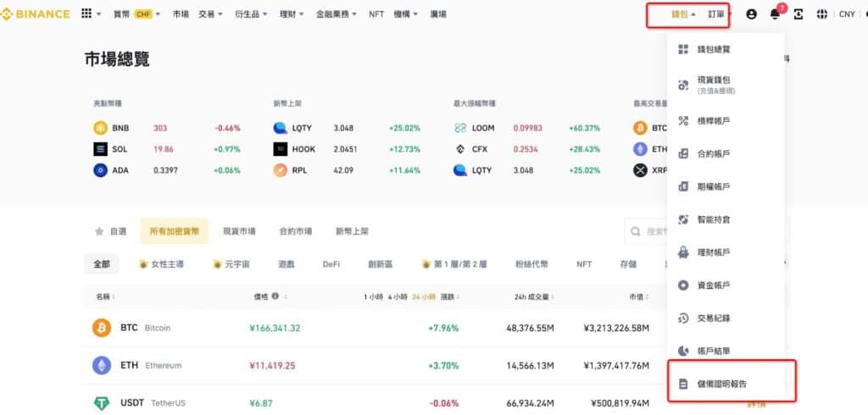Open the 訂單 orders dropdown
Viewport: 868px width, 415px height.
point(719,14)
